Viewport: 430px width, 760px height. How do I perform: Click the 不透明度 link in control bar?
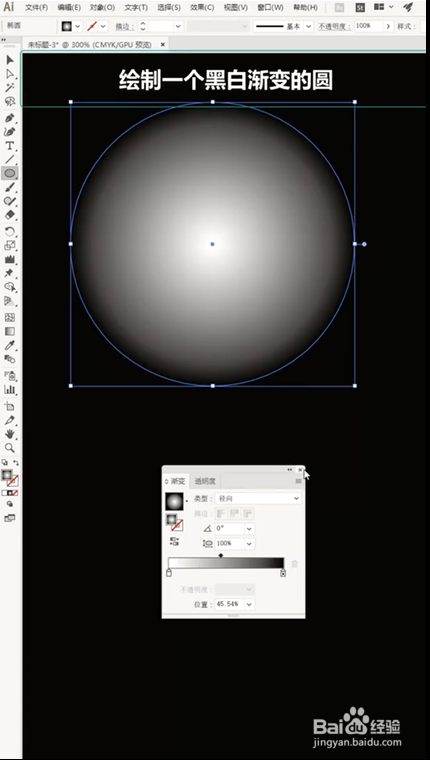tap(334, 26)
